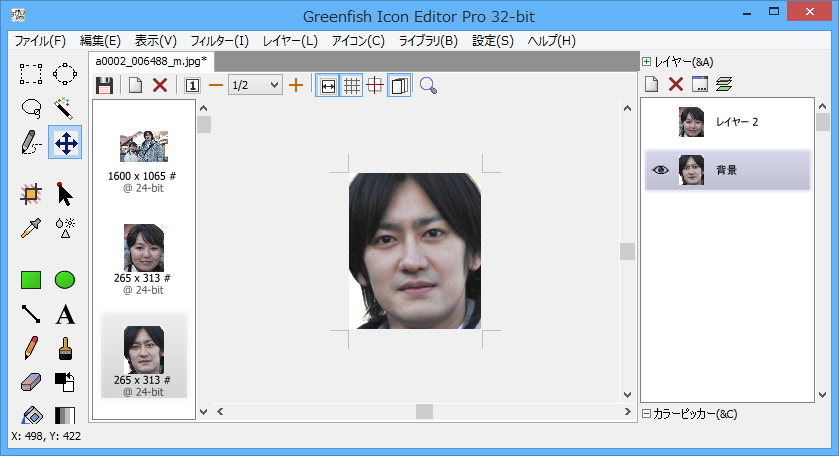
Task: Save the document with floppy icon
Action: [x=104, y=86]
